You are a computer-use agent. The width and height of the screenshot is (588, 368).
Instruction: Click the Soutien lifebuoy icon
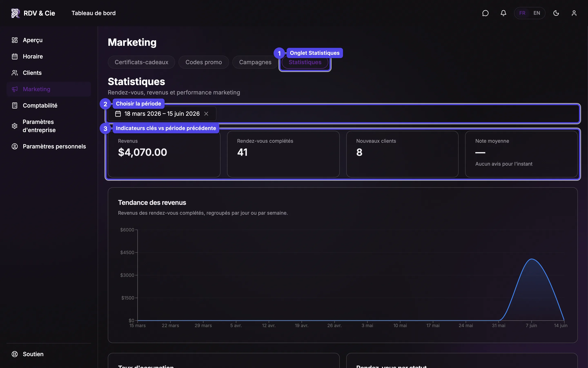14,354
